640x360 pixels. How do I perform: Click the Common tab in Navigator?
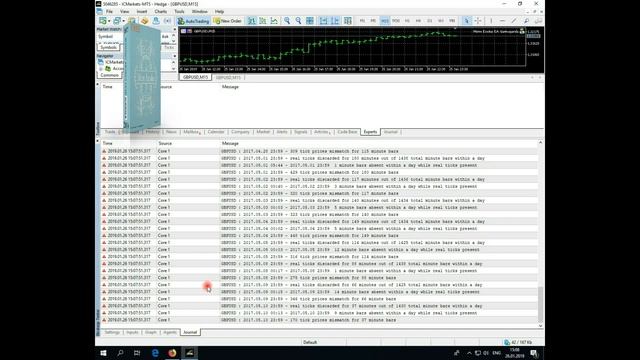tap(109, 75)
